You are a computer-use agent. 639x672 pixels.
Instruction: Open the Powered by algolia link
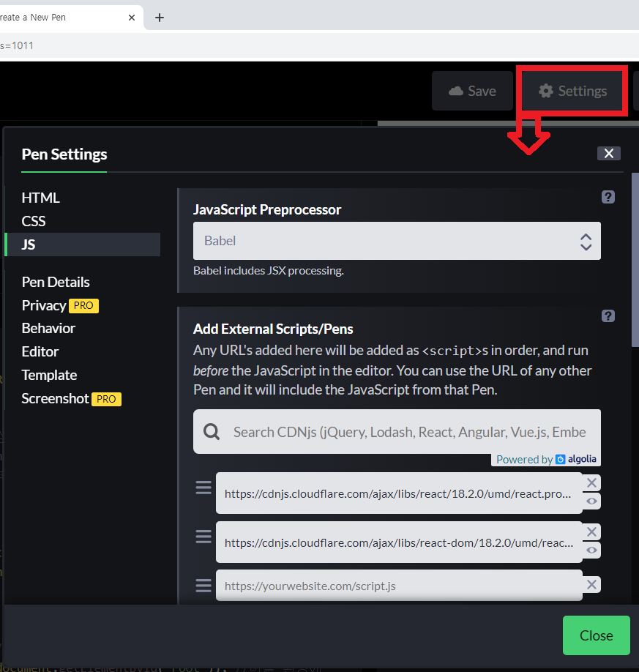pos(546,460)
